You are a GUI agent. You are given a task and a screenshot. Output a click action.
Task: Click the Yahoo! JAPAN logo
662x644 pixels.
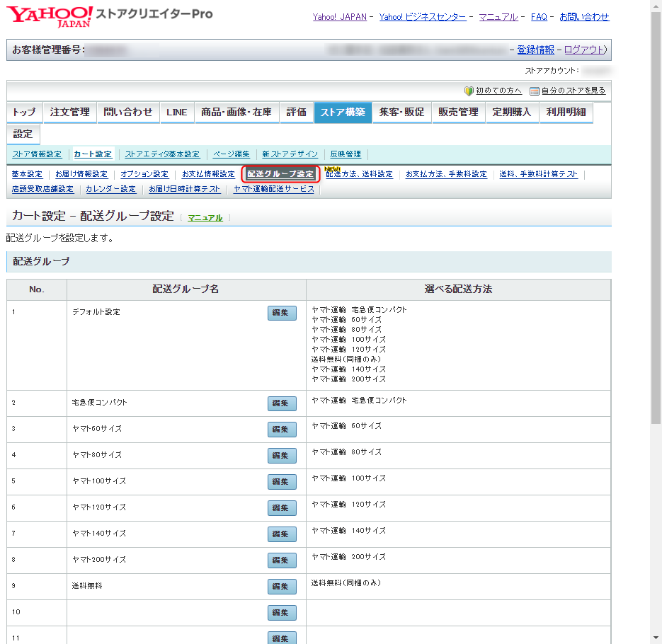tap(50, 16)
